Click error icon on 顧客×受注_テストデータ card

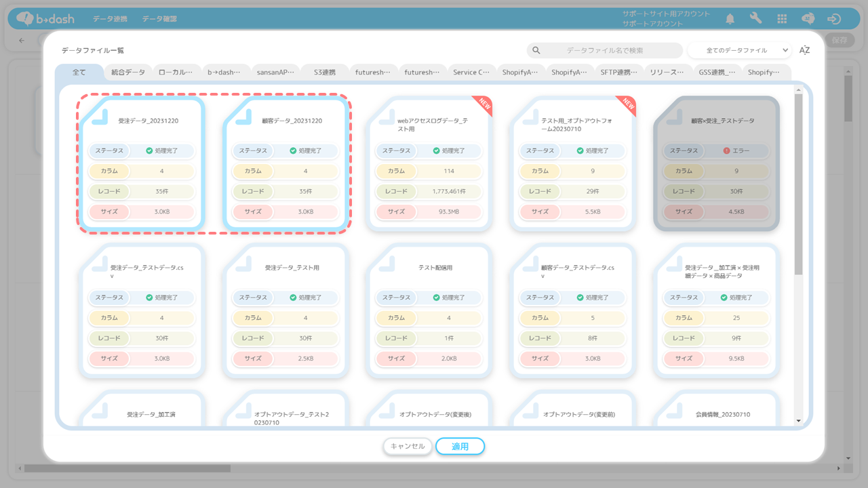727,150
